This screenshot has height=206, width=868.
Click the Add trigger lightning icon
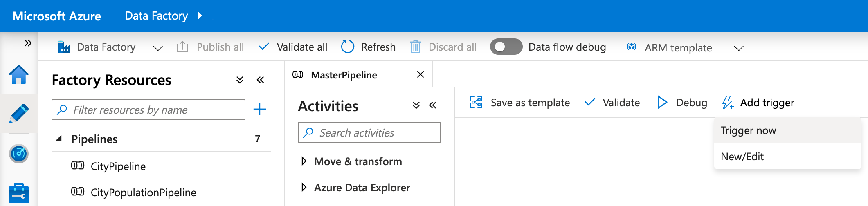(x=728, y=102)
